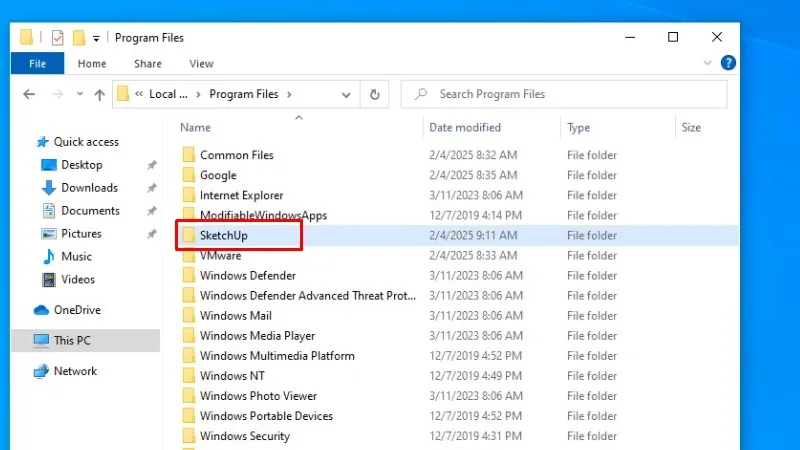Image resolution: width=800 pixels, height=450 pixels.
Task: Click the Help question mark icon
Action: point(729,63)
